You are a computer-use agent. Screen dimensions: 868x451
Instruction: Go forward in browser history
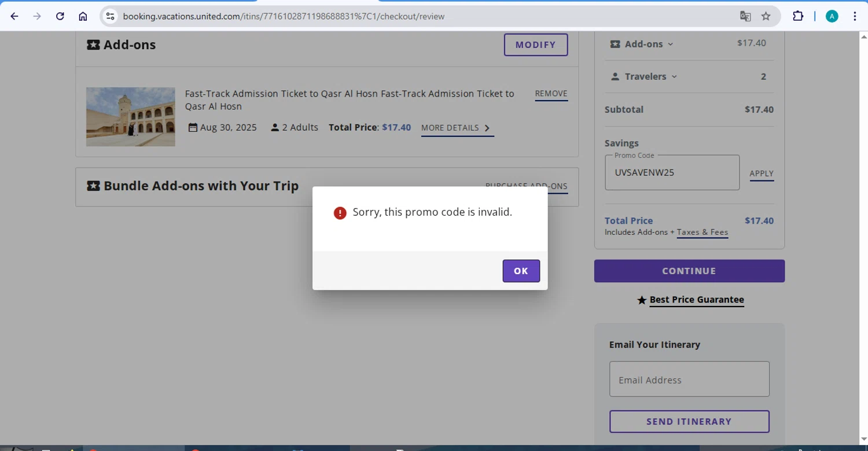[37, 16]
